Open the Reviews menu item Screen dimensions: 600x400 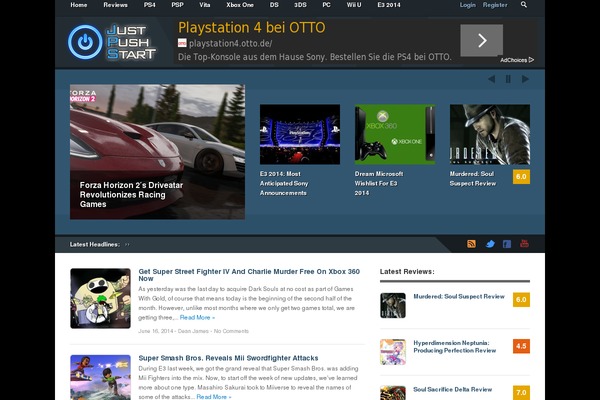[115, 5]
